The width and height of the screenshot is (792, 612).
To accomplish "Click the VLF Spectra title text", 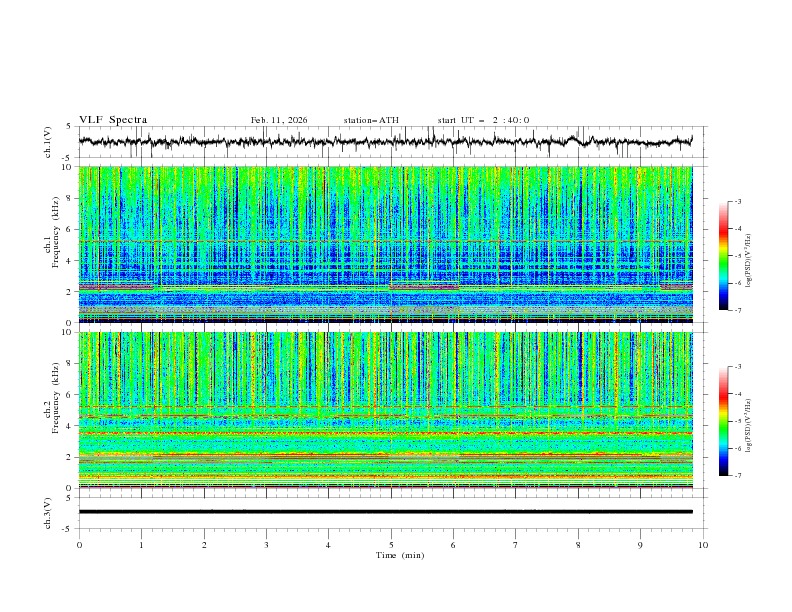I will click(113, 120).
